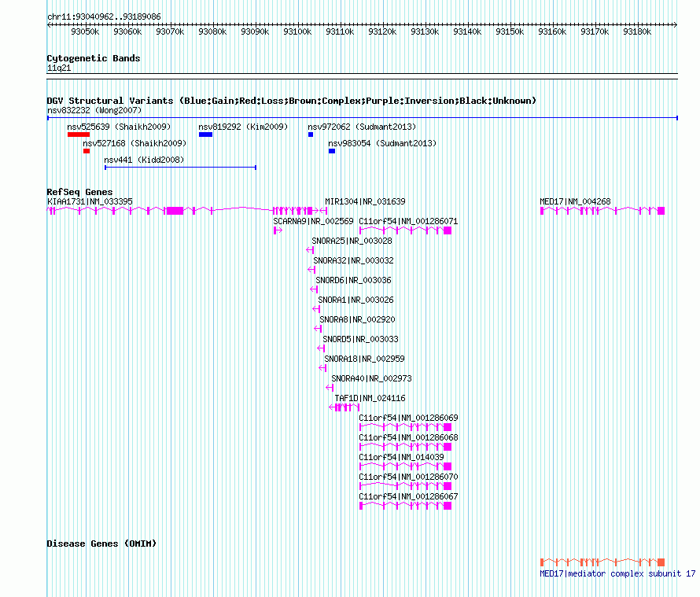The image size is (700, 597).
Task: Click the right arrowhead of the ruler
Action: point(675,24)
